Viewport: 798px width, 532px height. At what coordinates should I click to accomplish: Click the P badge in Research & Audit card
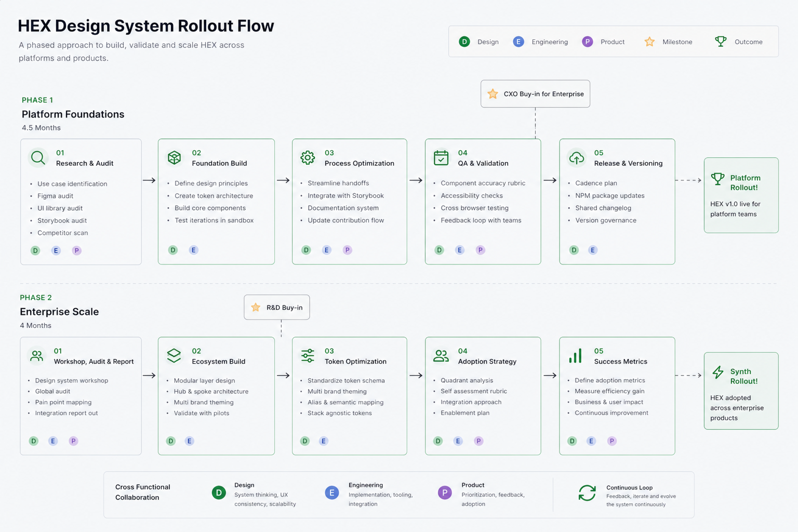pos(77,251)
